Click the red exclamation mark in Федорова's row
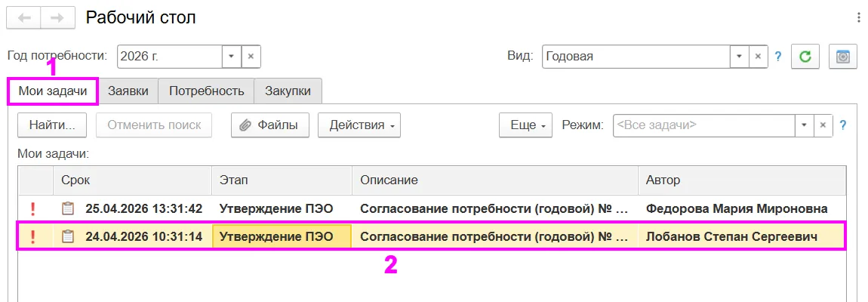The height and width of the screenshot is (302, 868). (32, 209)
